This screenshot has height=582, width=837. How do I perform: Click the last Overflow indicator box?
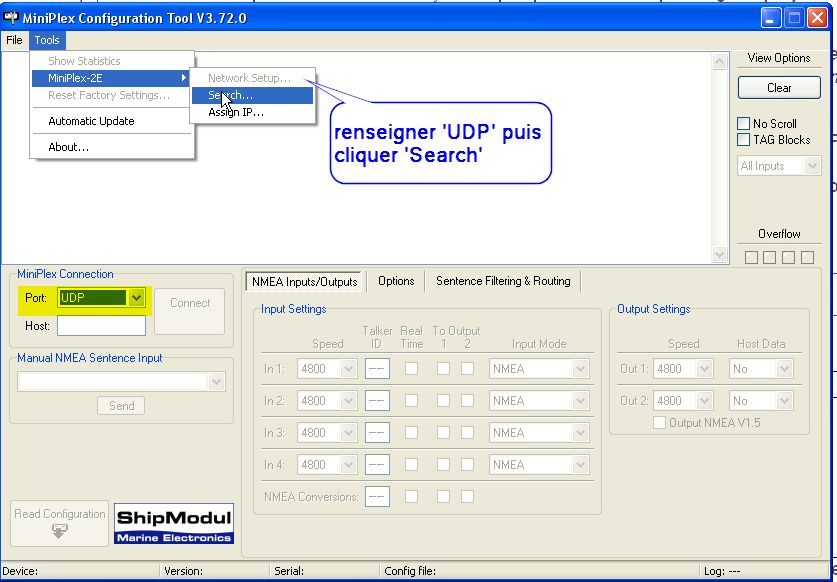(807, 257)
